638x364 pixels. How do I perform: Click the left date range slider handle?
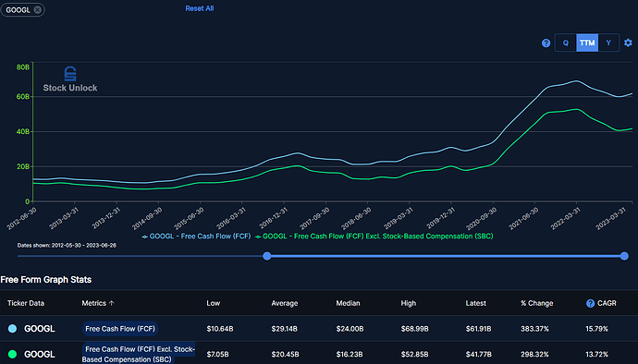(267, 256)
